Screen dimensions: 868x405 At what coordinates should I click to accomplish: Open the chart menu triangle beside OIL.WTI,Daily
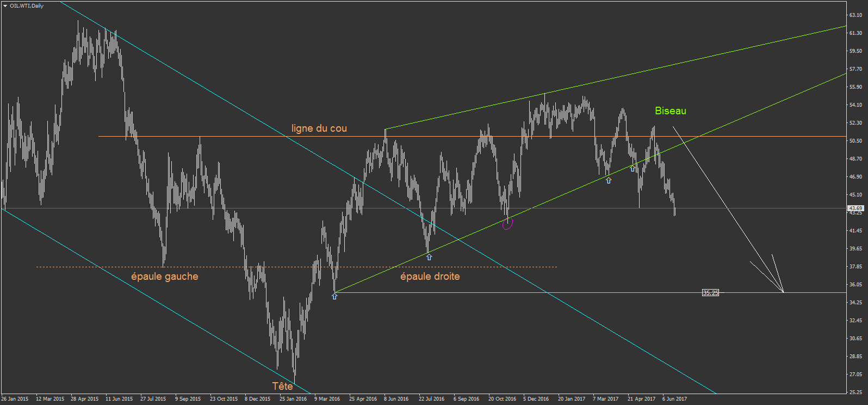5,6
